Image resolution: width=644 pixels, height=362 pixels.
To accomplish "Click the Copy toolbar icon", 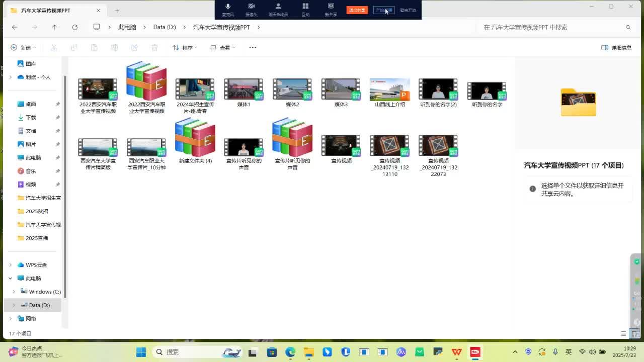I will coord(74,48).
